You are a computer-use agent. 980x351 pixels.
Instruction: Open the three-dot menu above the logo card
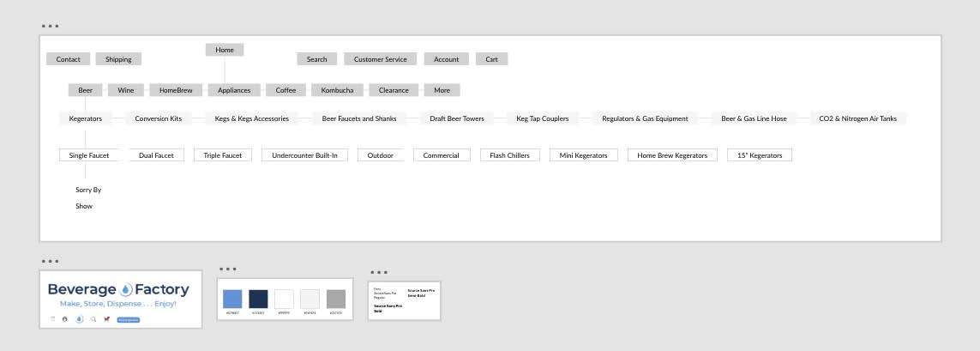pyautogui.click(x=50, y=262)
